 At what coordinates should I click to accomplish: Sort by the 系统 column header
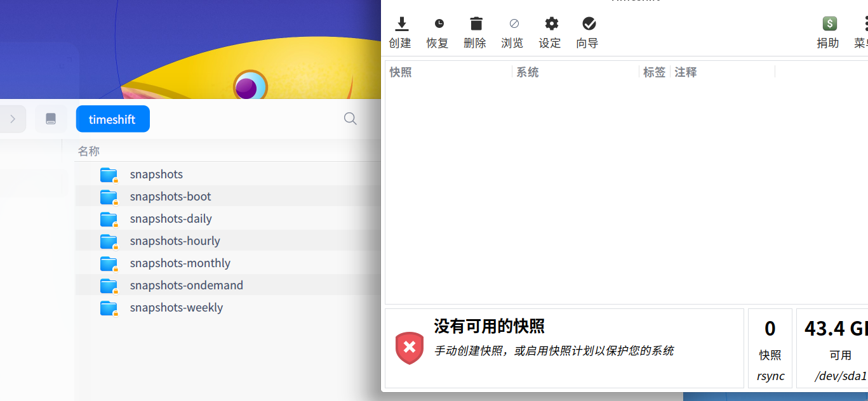point(575,72)
